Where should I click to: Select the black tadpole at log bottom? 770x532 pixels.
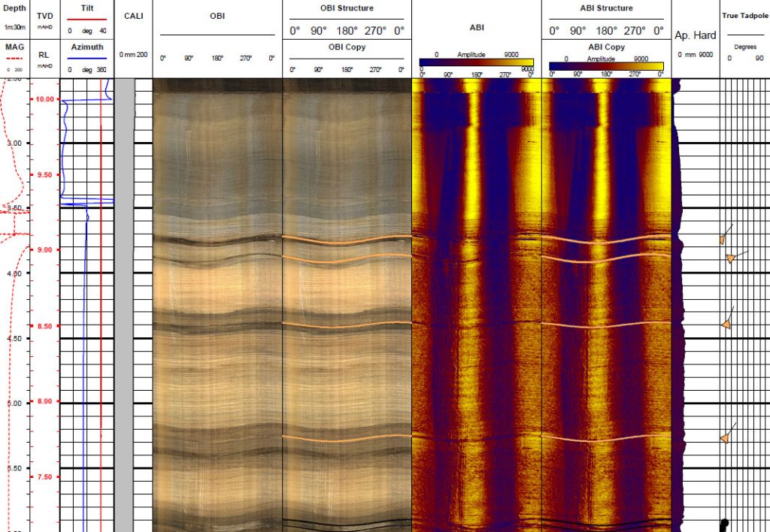(x=724, y=523)
